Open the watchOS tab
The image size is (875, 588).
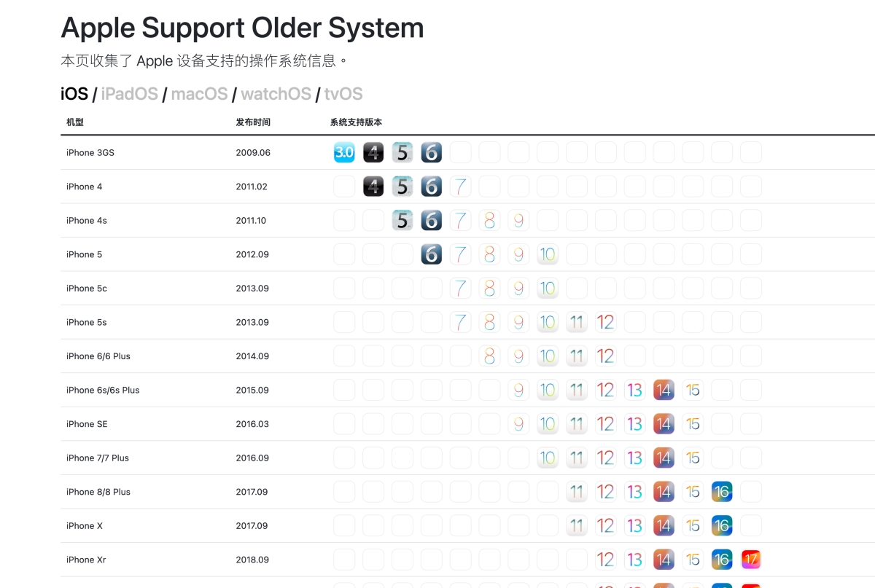[276, 94]
